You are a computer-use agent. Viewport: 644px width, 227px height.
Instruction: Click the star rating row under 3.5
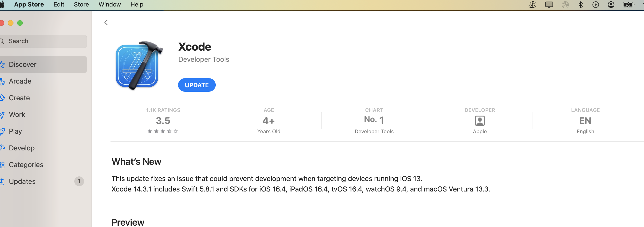(163, 131)
